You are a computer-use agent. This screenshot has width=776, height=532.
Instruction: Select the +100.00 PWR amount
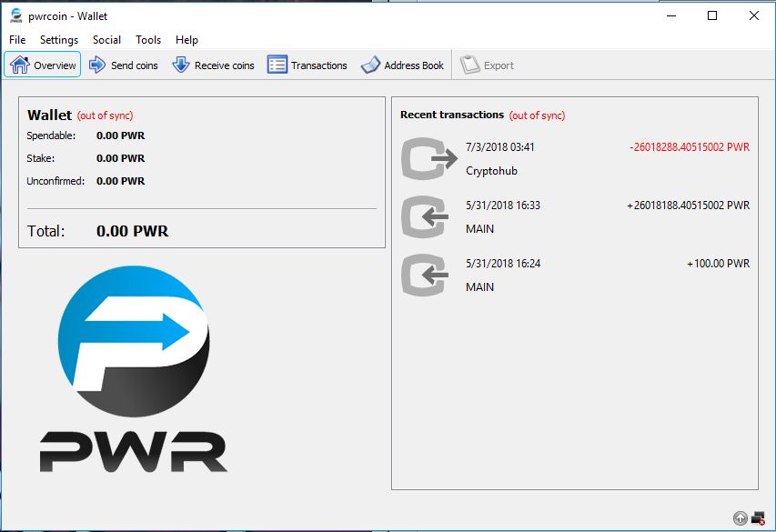tap(718, 264)
